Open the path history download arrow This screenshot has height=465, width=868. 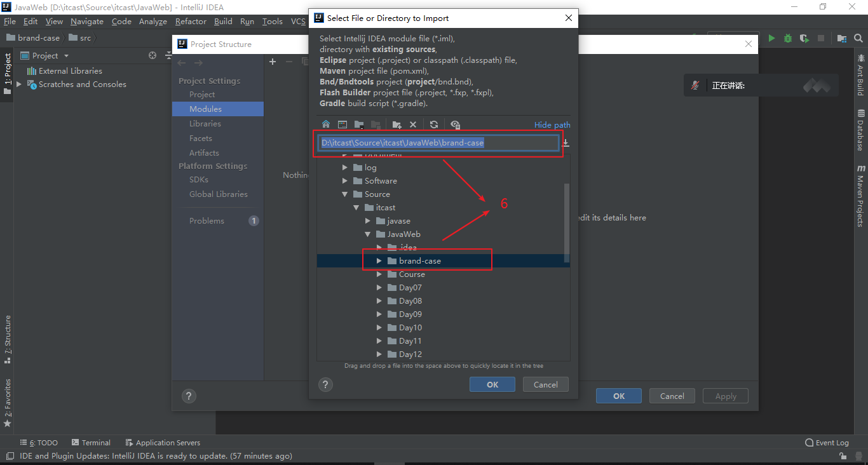(x=566, y=143)
